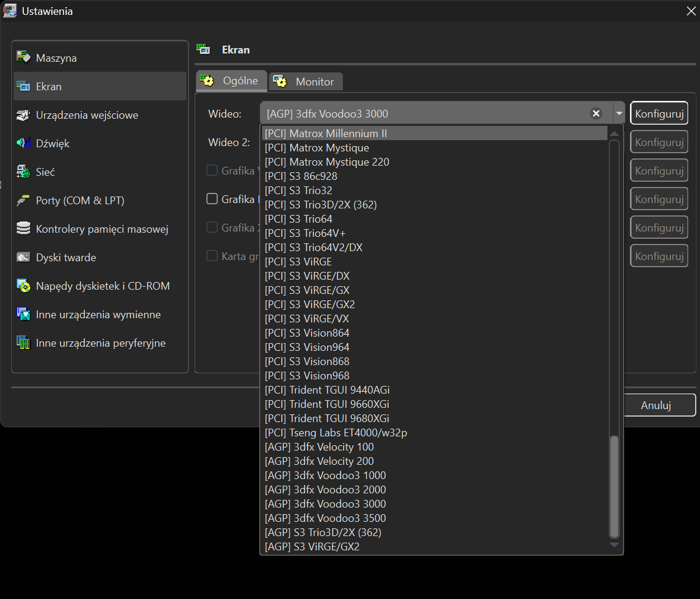This screenshot has width=700, height=599.
Task: Select [PCI] Matrox Mystique
Action: coord(434,147)
